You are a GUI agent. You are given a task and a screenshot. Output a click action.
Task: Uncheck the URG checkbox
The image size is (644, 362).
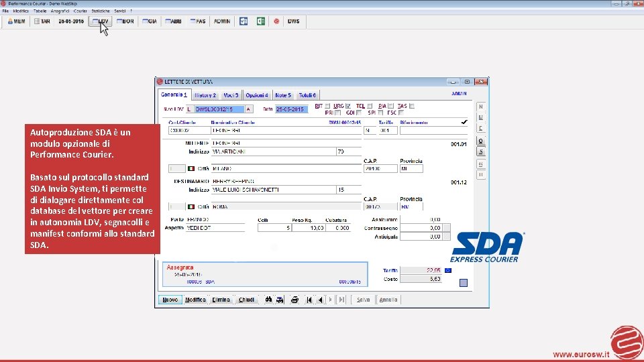pyautogui.click(x=348, y=107)
